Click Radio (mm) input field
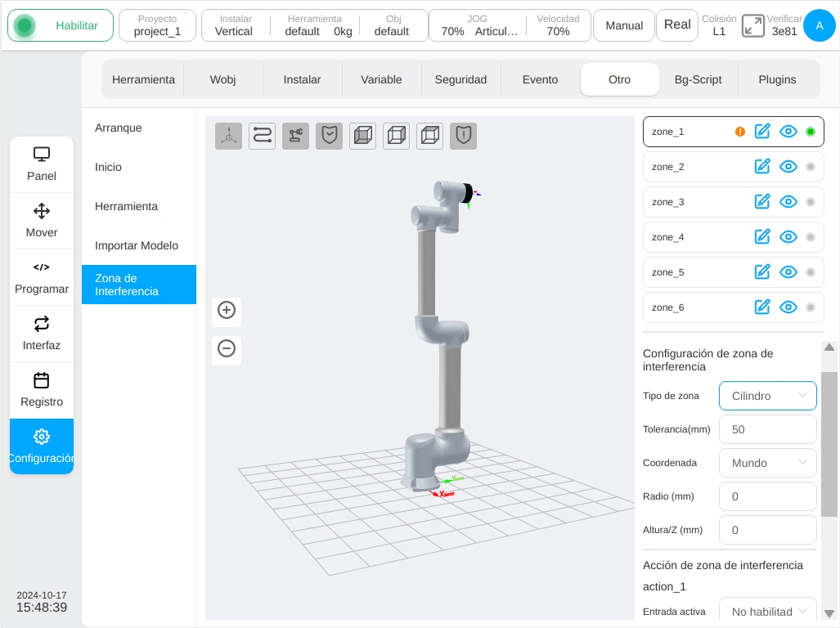The width and height of the screenshot is (840, 628). (x=768, y=496)
